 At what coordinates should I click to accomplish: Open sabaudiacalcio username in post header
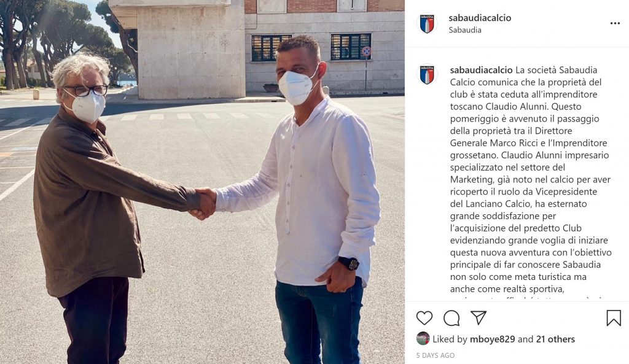pyautogui.click(x=480, y=18)
